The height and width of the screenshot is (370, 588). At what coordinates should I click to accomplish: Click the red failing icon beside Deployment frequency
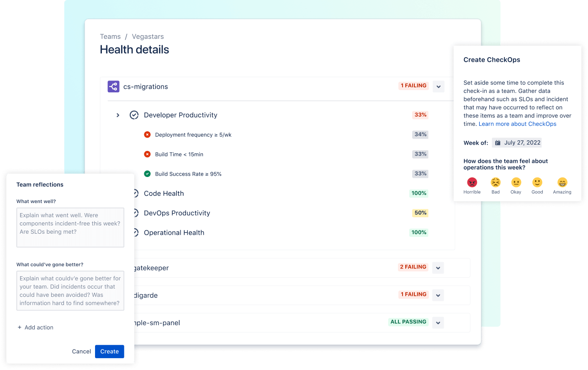[147, 134]
